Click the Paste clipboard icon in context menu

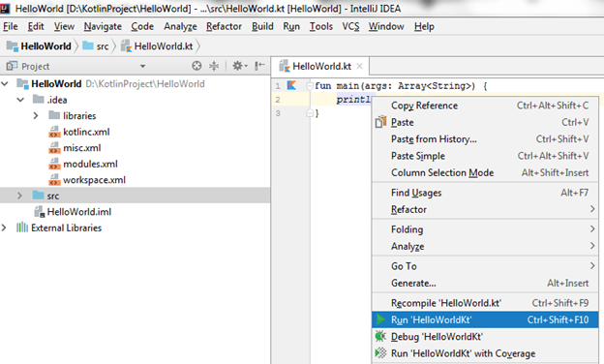(x=380, y=122)
